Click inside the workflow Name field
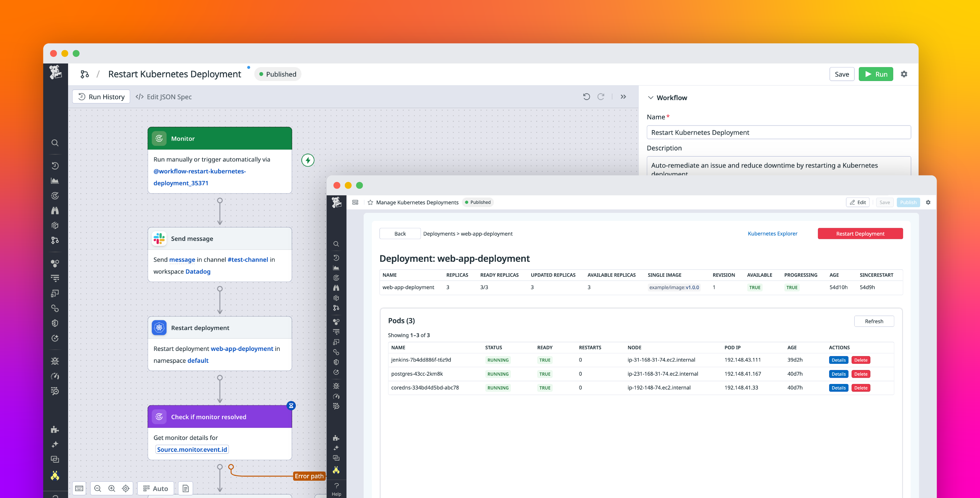980x498 pixels. click(x=778, y=132)
